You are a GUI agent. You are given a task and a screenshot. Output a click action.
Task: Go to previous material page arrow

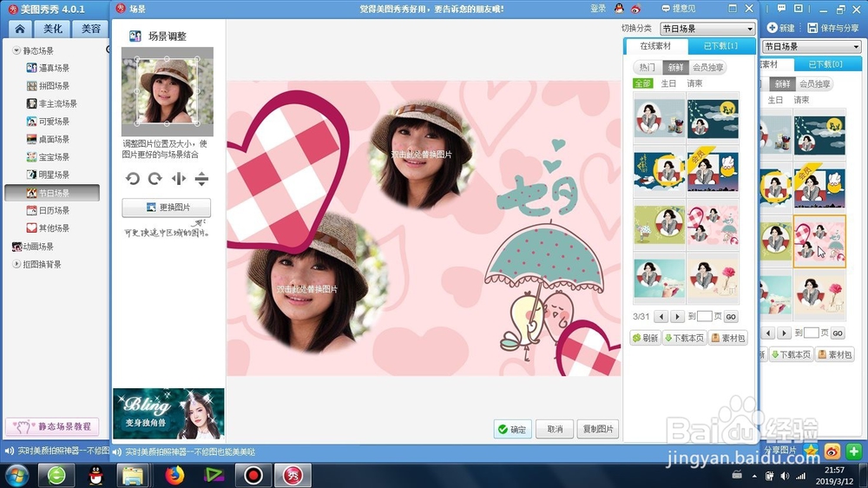pos(661,317)
